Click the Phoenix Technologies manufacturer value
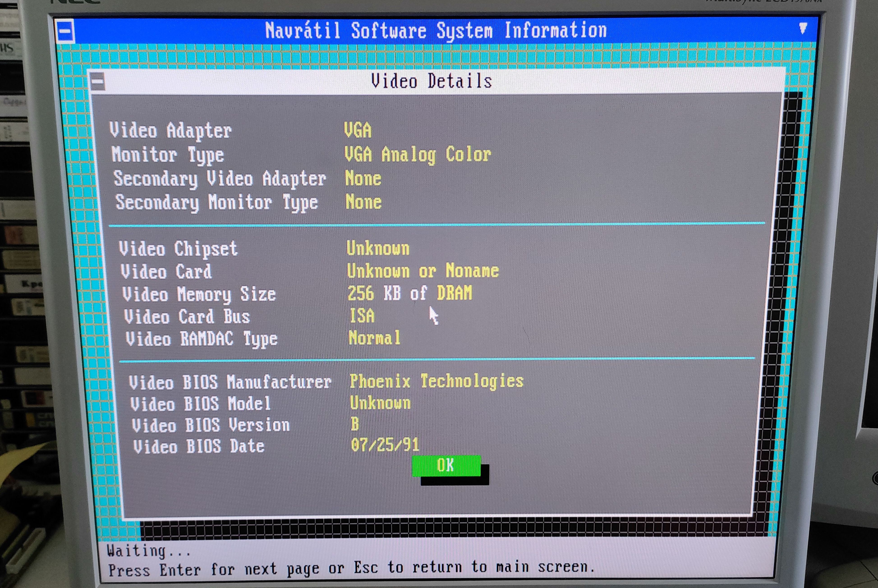 436,381
